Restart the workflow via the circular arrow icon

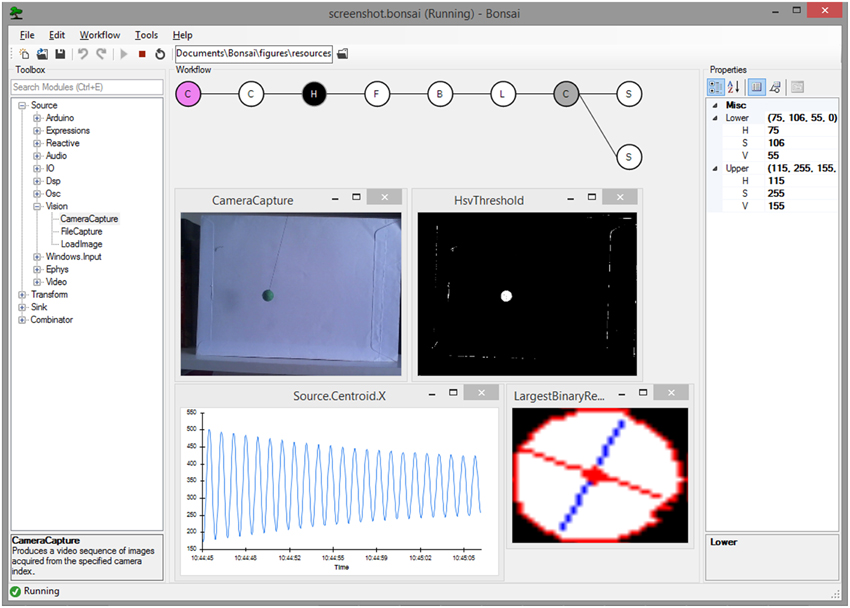pyautogui.click(x=160, y=53)
